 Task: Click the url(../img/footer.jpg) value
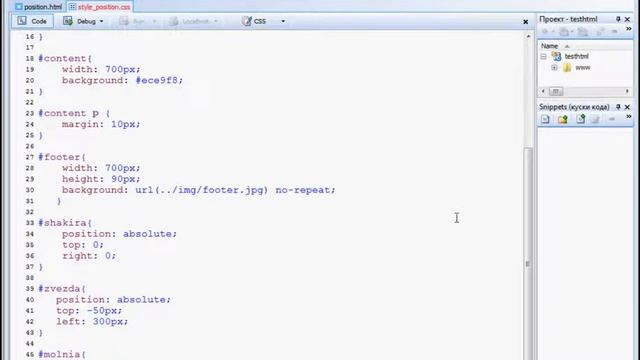pyautogui.click(x=202, y=190)
